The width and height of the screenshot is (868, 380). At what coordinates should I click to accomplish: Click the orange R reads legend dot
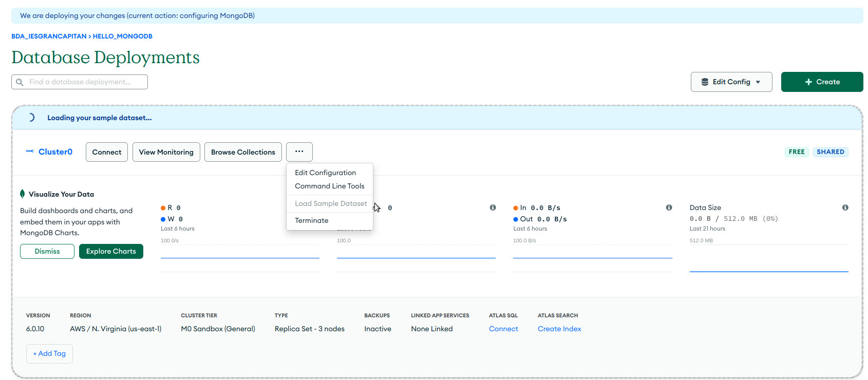pos(163,208)
